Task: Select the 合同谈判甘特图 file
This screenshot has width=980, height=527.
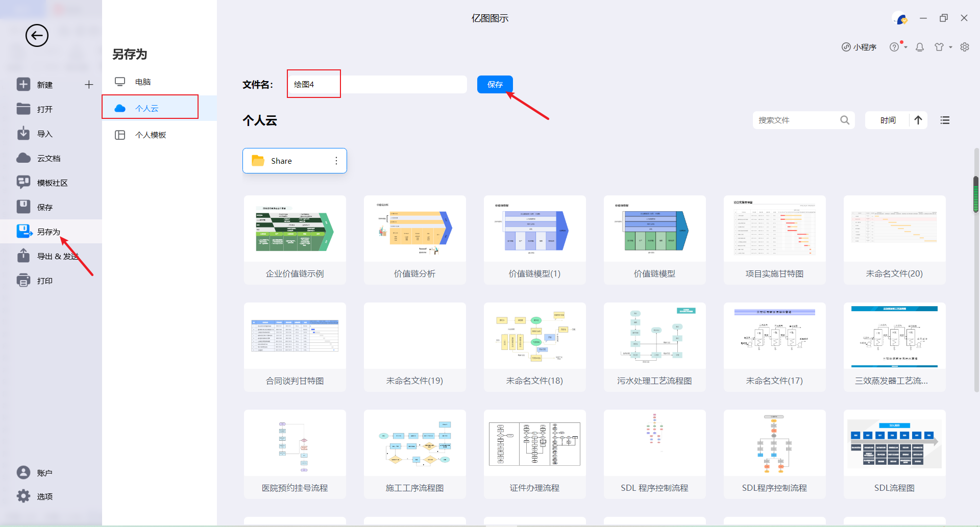Action: (x=295, y=347)
